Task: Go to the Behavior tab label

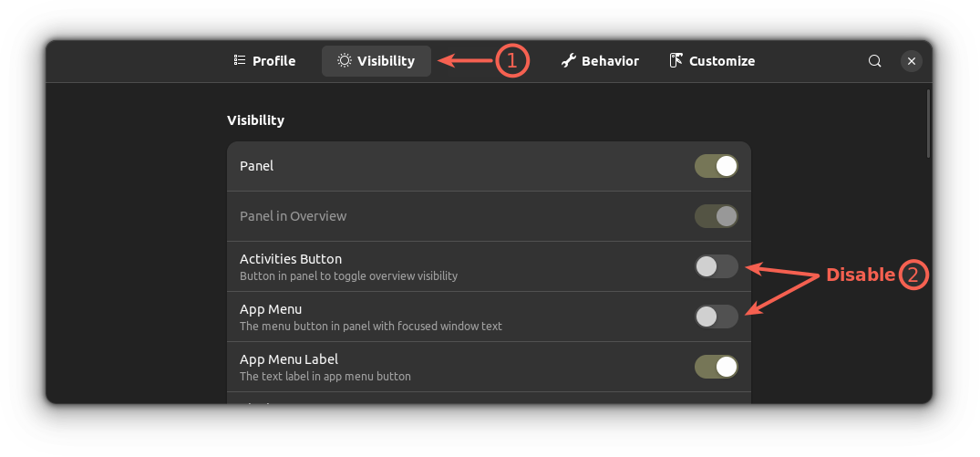Action: point(610,61)
